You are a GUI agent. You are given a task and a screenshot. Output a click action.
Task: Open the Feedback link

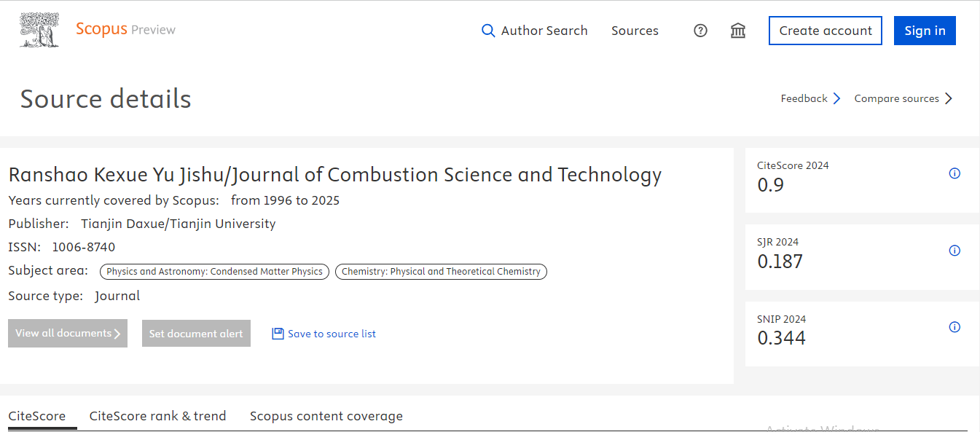[804, 98]
